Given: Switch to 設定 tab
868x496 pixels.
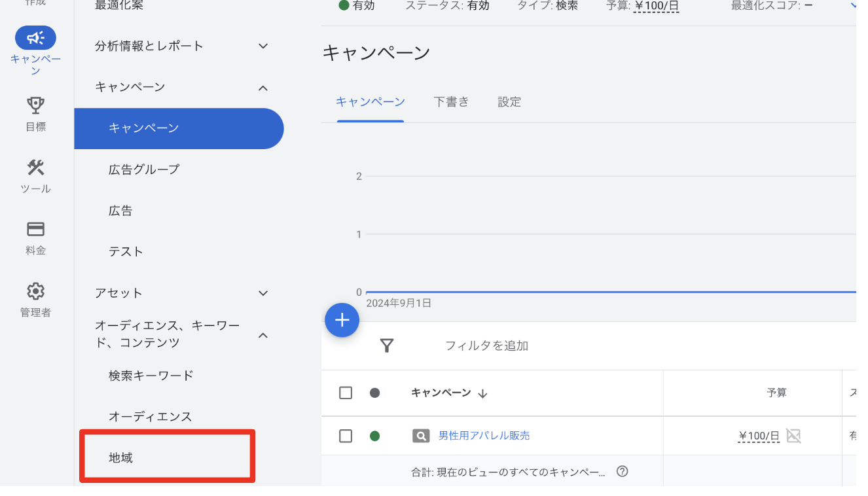Looking at the screenshot, I should click(x=509, y=102).
